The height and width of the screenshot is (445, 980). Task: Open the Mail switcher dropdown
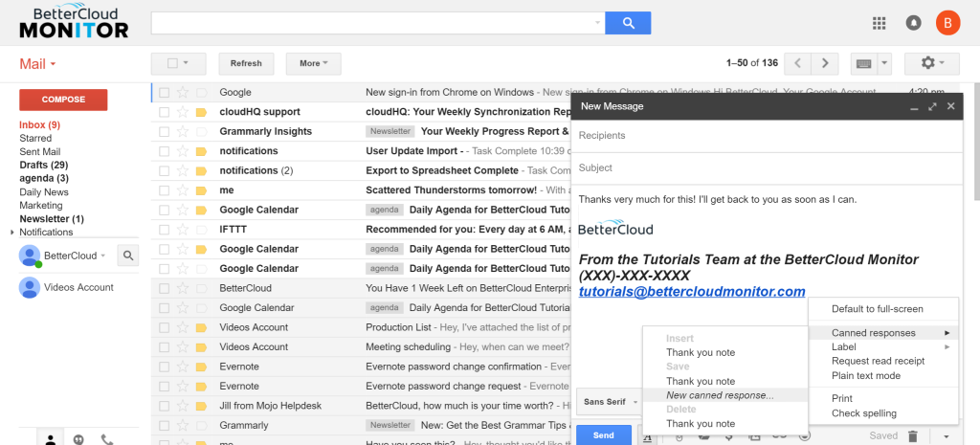click(38, 64)
